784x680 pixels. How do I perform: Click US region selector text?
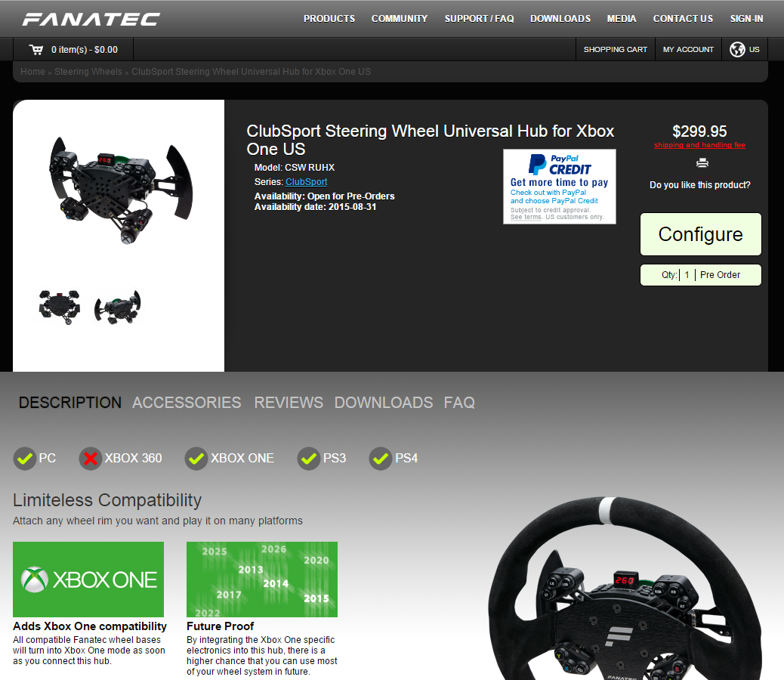click(x=754, y=50)
